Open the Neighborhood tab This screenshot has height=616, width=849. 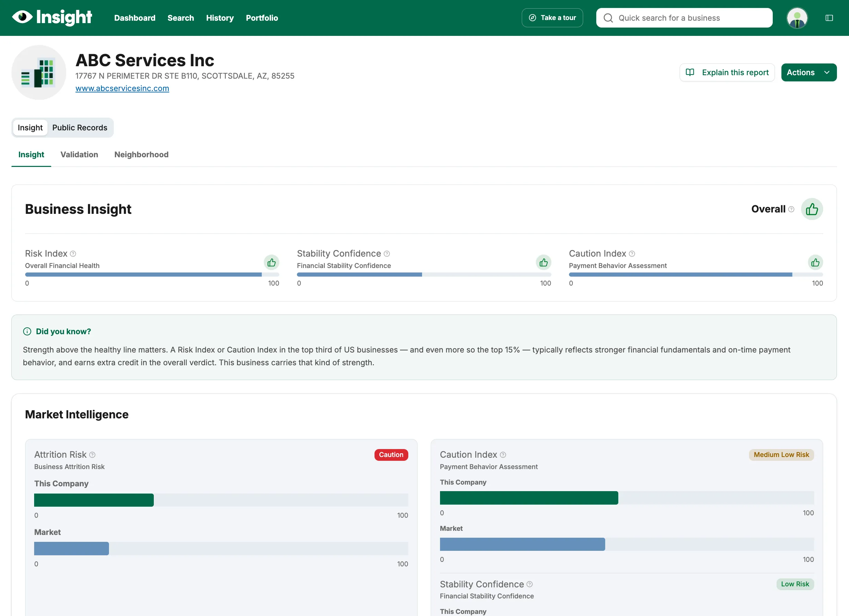(x=141, y=155)
